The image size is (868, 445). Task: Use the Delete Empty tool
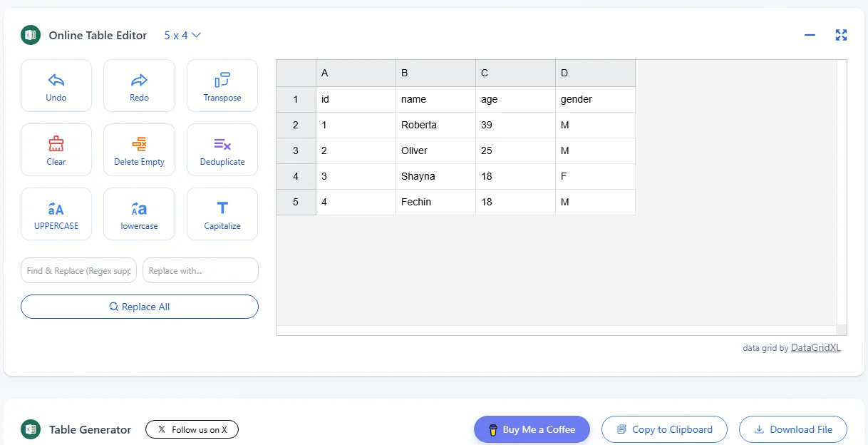click(x=139, y=149)
